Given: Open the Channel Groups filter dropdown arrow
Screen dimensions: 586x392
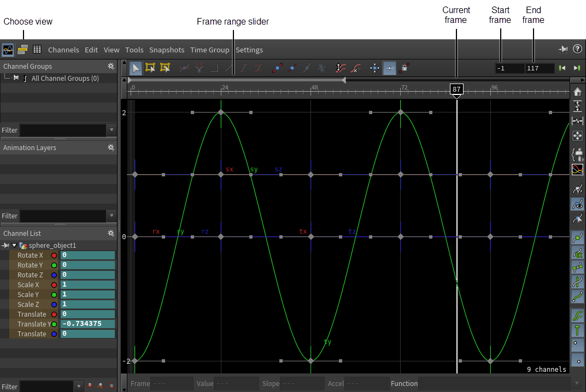Looking at the screenshot, I should (112, 130).
